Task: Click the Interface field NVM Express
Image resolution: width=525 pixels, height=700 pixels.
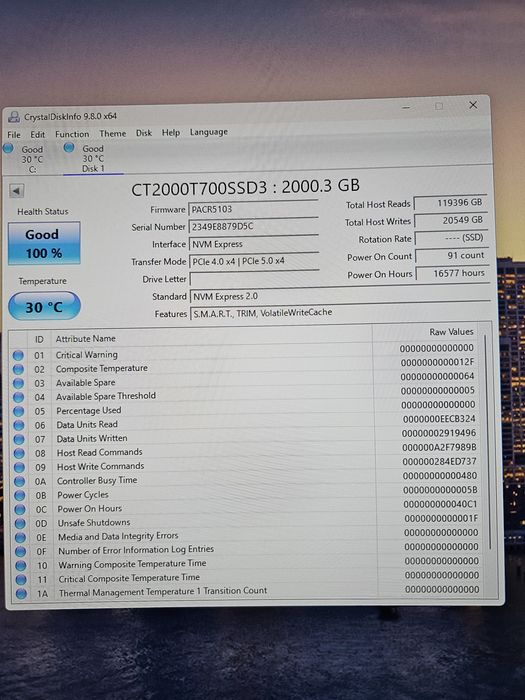Action: point(254,244)
